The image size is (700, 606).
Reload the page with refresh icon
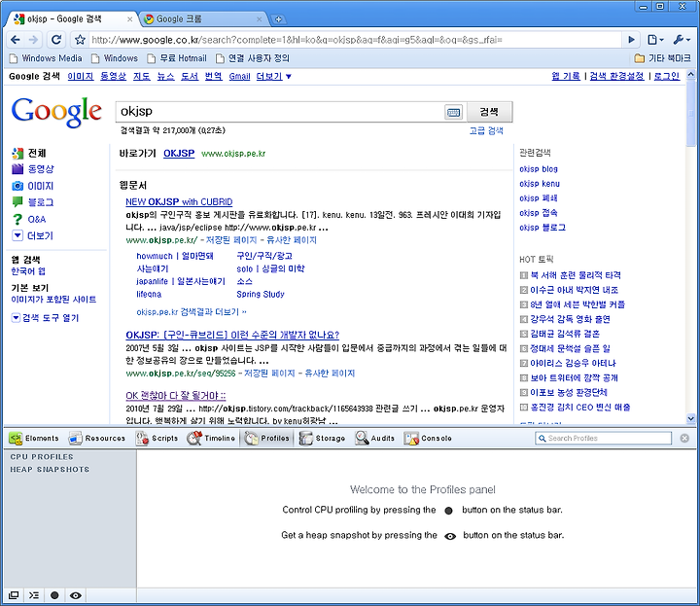(56, 40)
